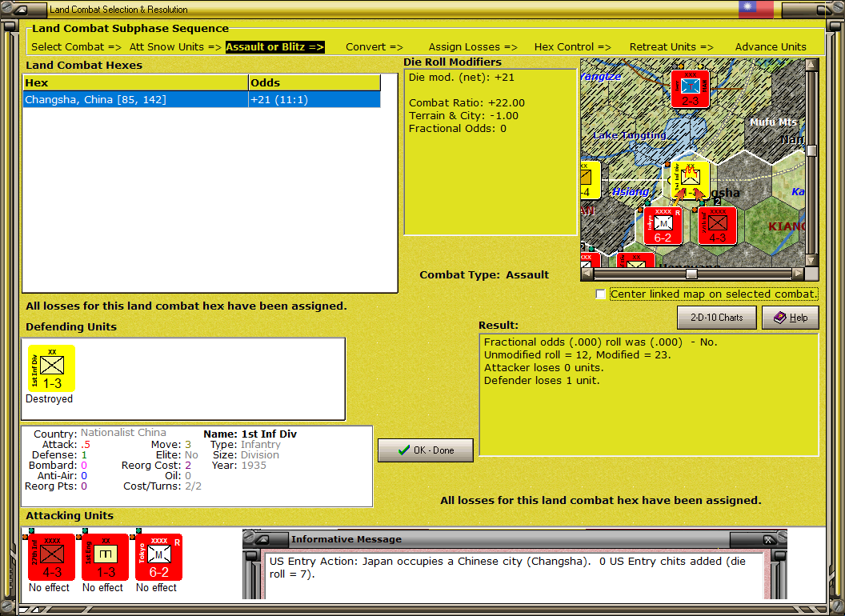
Task: Click the +21 (11:1) odds cell
Action: click(x=314, y=100)
